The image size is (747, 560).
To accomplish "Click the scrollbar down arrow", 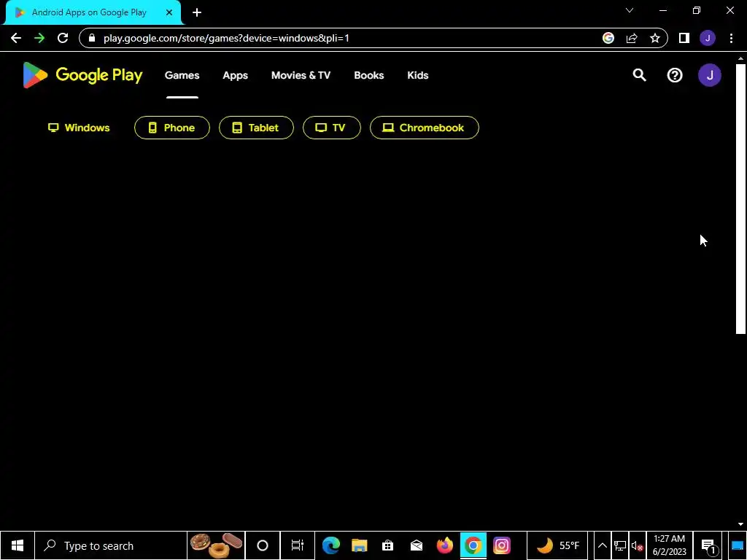I will coord(740,524).
